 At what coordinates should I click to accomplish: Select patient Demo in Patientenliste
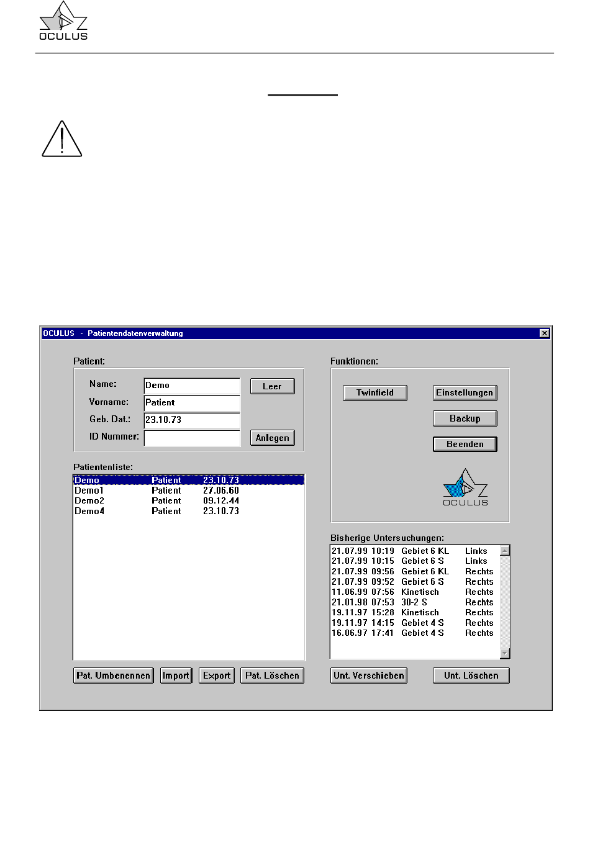189,480
